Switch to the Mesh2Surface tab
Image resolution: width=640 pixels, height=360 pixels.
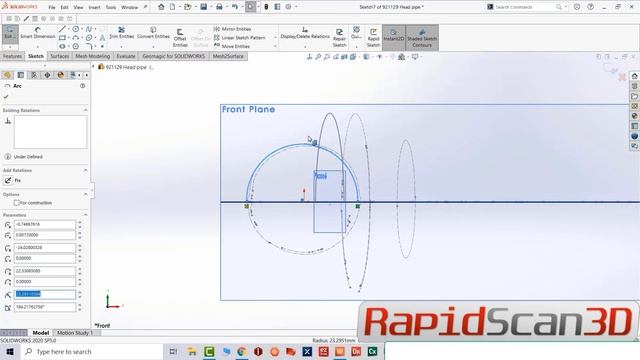tap(228, 56)
